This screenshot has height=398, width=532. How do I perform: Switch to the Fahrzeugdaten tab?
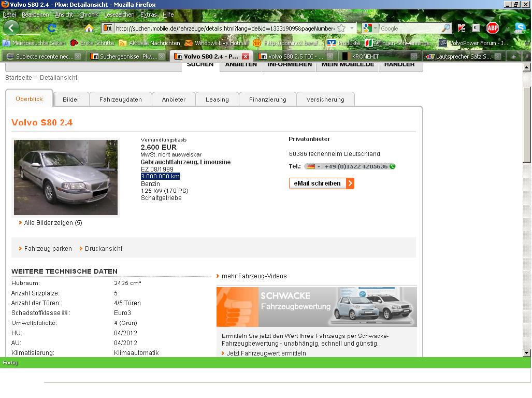[121, 99]
